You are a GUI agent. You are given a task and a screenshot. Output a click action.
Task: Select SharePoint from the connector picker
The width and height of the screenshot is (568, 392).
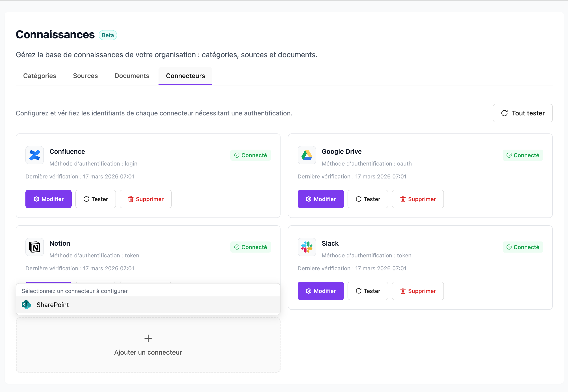[53, 305]
